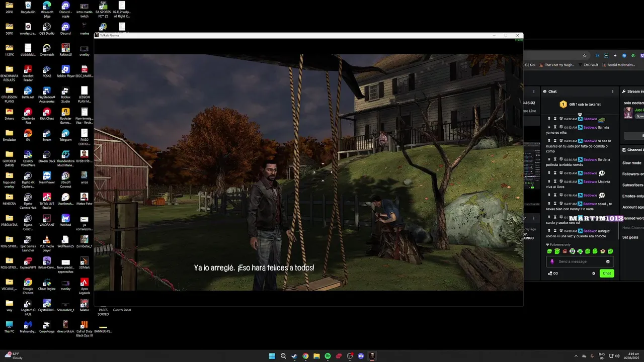The width and height of the screenshot is (644, 362).
Task: Show hidden system tray icons
Action: (x=576, y=356)
